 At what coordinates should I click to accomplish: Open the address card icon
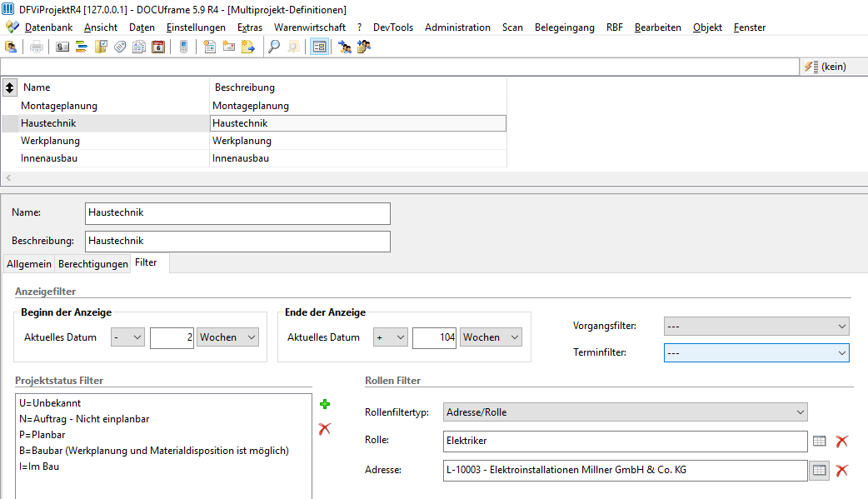[x=62, y=47]
